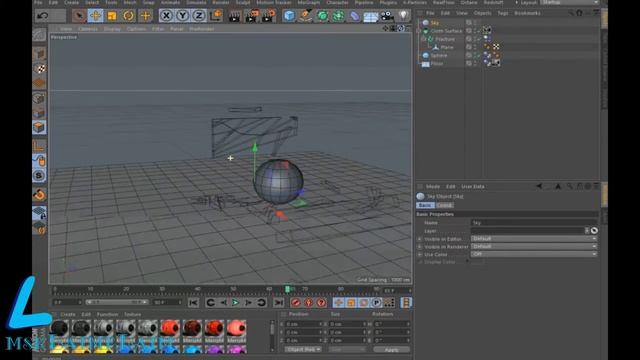The width and height of the screenshot is (640, 360).
Task: Open the Object (Rel) dropdown
Action: 303,350
